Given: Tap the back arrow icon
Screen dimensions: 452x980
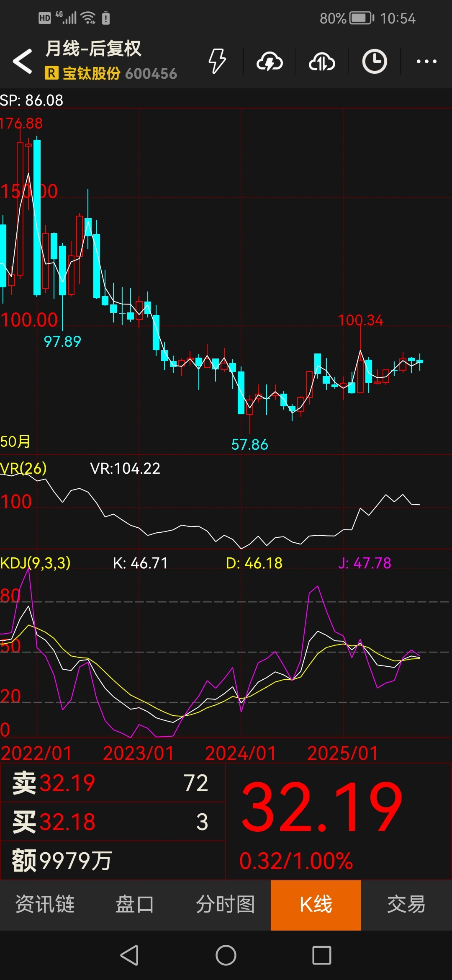Looking at the screenshot, I should click(23, 61).
